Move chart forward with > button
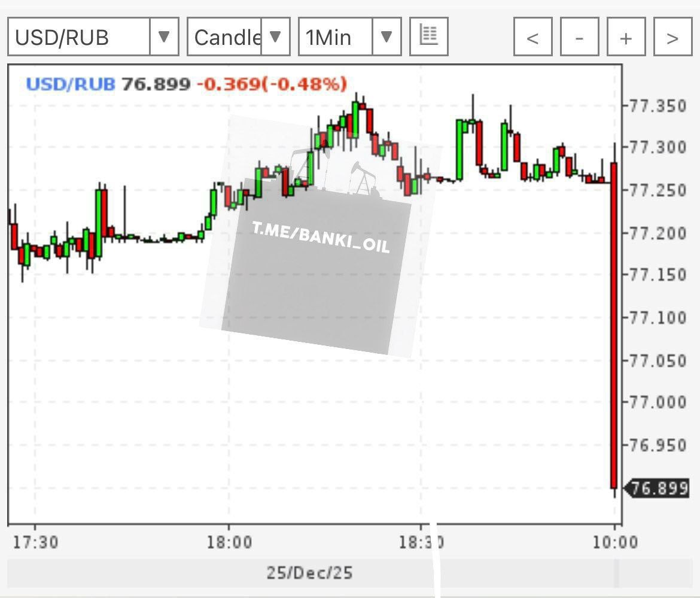The width and height of the screenshot is (700, 598). (672, 37)
